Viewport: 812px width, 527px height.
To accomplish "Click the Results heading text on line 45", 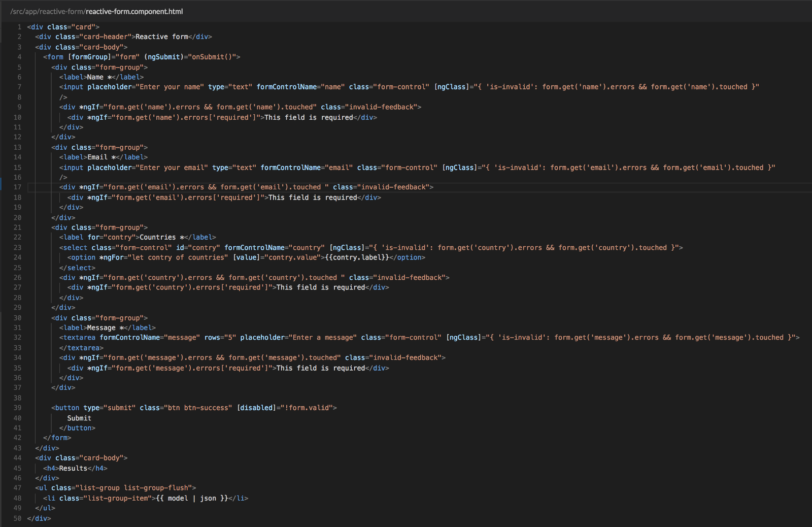I will click(73, 468).
